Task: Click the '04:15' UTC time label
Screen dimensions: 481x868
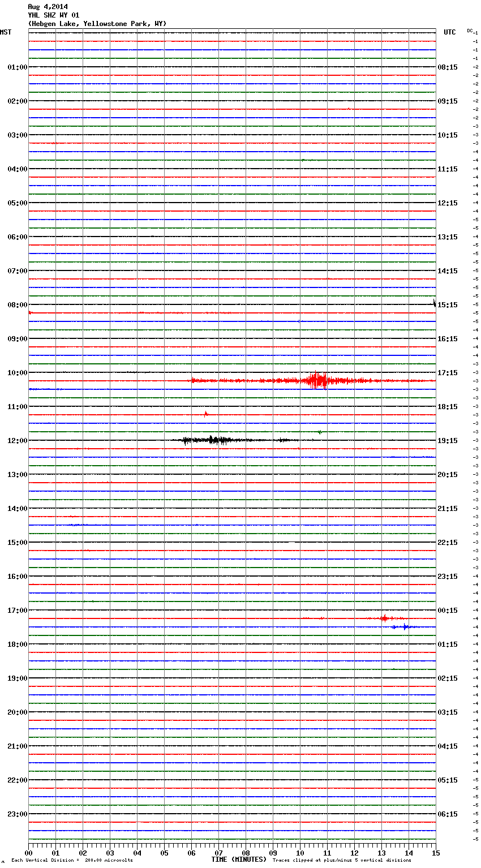Action: (x=448, y=746)
